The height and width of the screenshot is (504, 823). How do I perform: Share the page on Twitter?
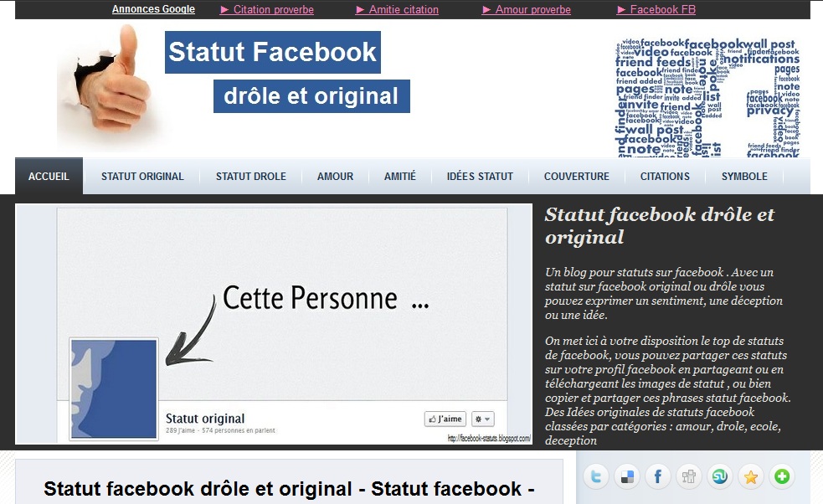pyautogui.click(x=596, y=476)
